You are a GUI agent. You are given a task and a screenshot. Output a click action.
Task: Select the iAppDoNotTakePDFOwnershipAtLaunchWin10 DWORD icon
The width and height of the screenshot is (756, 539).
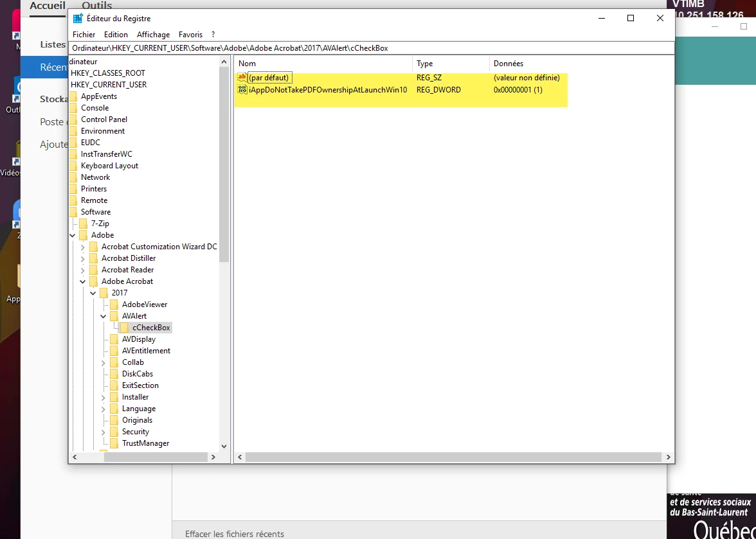click(242, 89)
